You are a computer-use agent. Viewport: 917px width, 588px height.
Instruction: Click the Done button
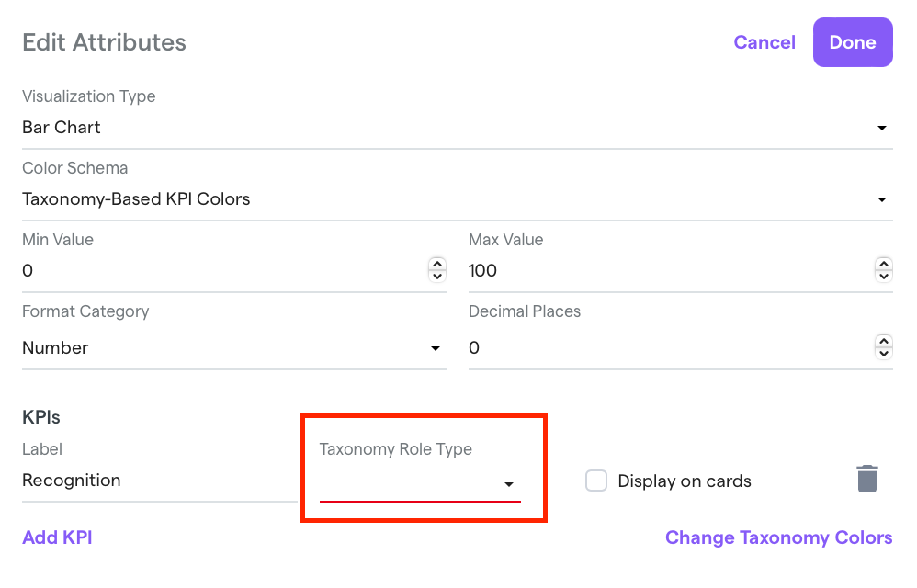[853, 42]
